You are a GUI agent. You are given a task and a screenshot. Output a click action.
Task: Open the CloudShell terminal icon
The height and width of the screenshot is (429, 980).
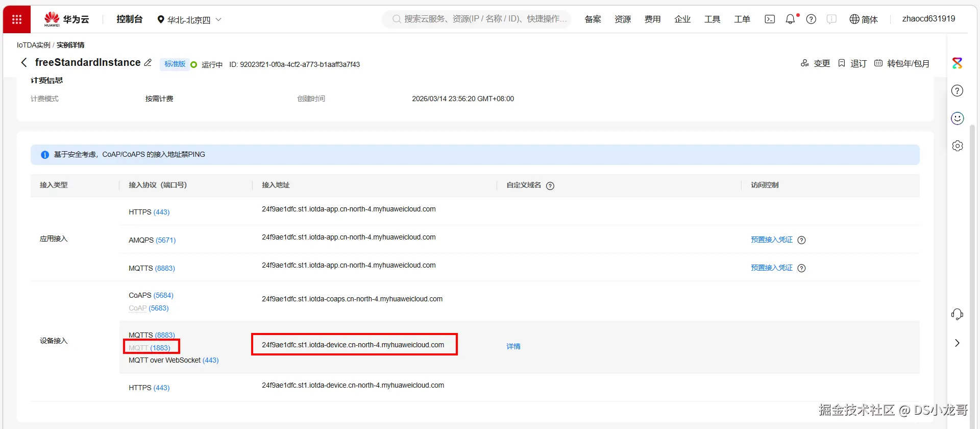pyautogui.click(x=770, y=19)
